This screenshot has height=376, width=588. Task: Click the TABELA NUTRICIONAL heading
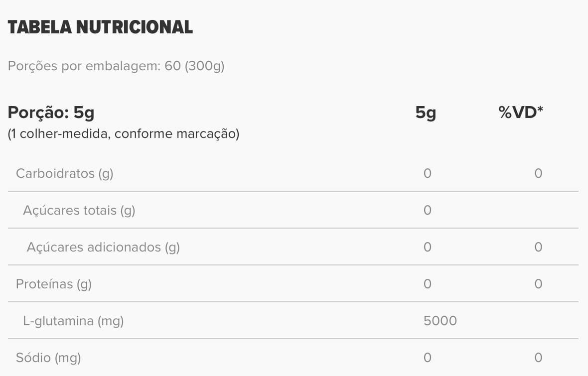(x=100, y=27)
